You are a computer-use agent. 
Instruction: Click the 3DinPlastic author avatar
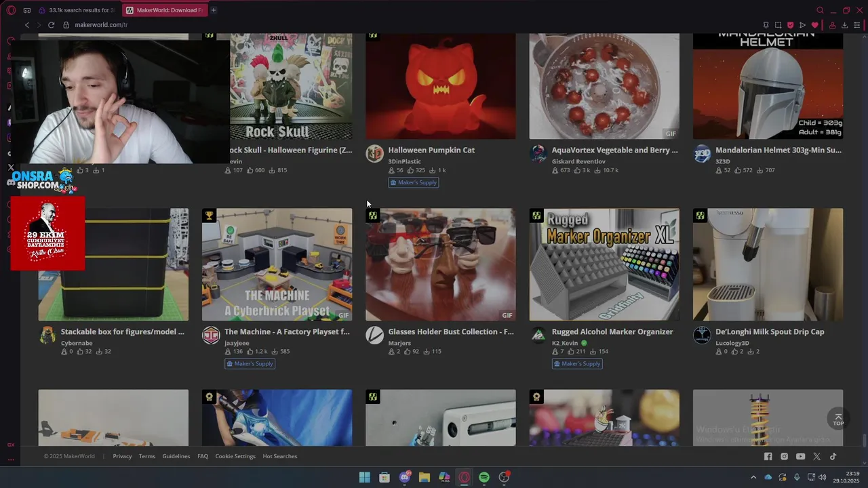tap(374, 153)
